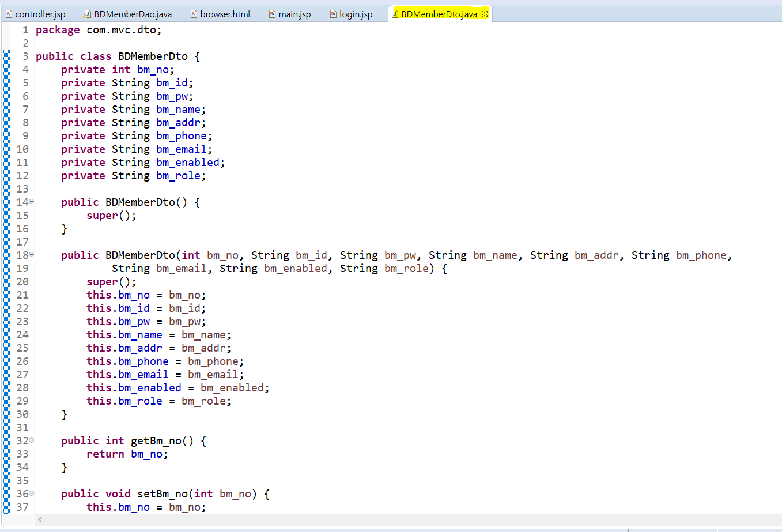Click the bm_name field declaration on line 7
Image resolution: width=782 pixels, height=532 pixels.
pyautogui.click(x=134, y=110)
